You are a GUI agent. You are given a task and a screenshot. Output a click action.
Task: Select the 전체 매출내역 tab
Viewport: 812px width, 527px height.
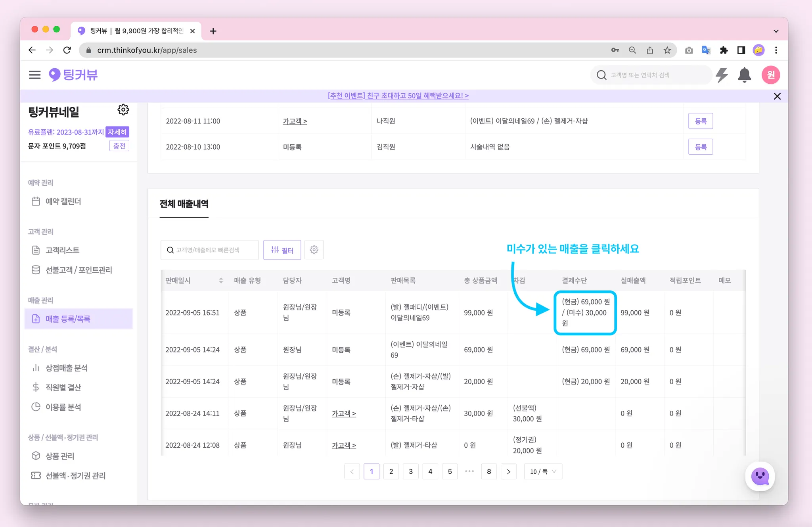tap(184, 204)
